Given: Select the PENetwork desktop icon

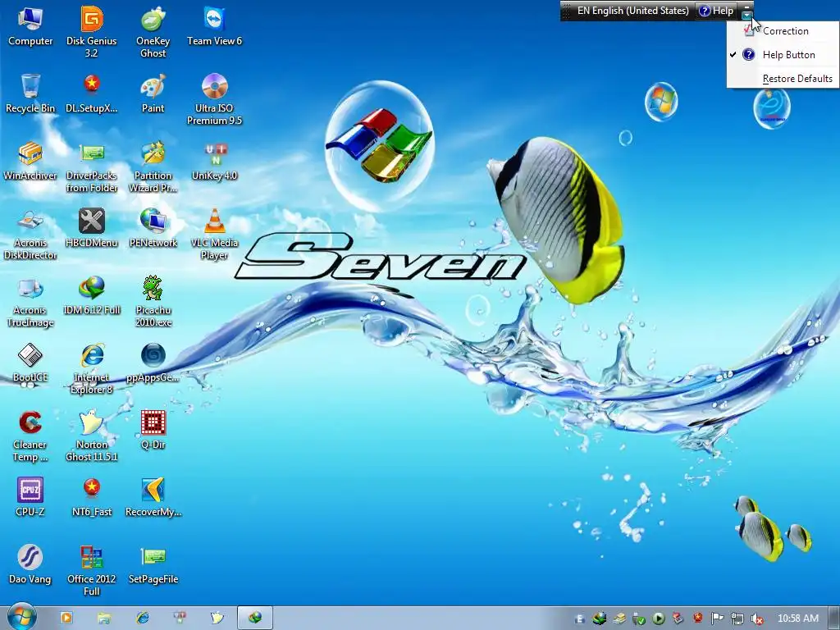Looking at the screenshot, I should (153, 228).
